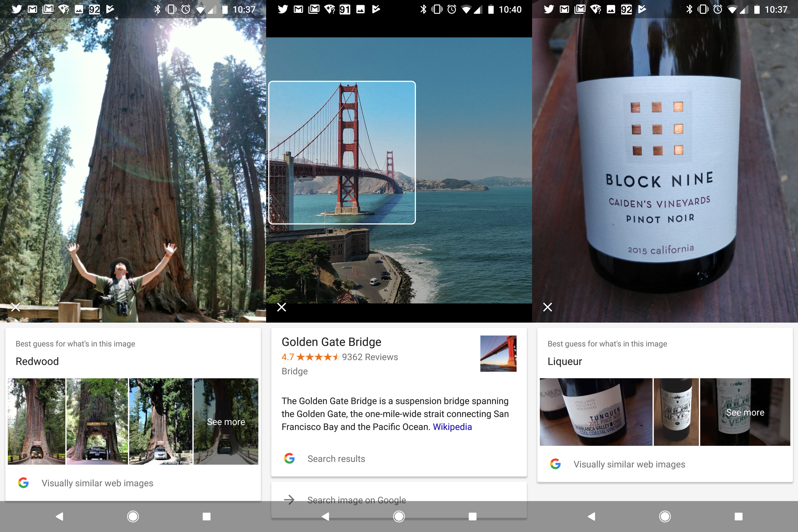Dismiss the redwood photo with the X
798x532 pixels.
[x=15, y=307]
